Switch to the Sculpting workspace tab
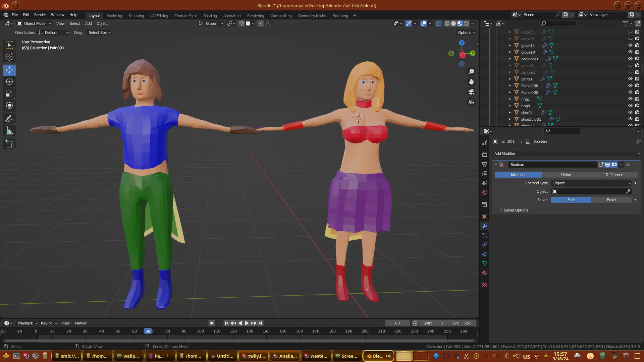The height and width of the screenshot is (362, 644). [136, 16]
